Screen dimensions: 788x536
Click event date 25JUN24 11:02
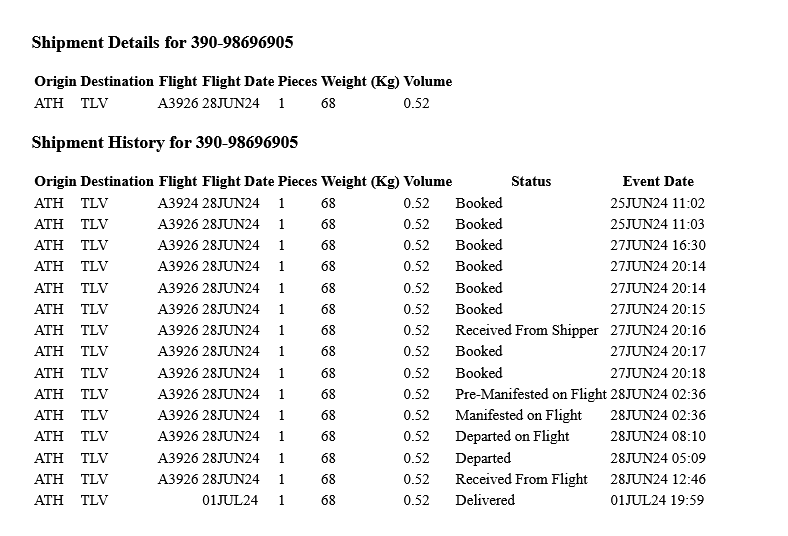coord(657,203)
